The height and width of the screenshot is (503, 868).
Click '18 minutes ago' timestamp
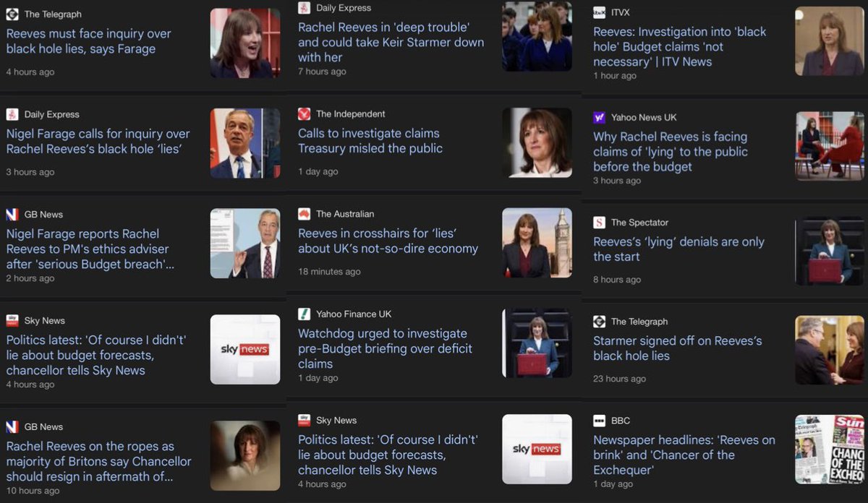tap(329, 272)
